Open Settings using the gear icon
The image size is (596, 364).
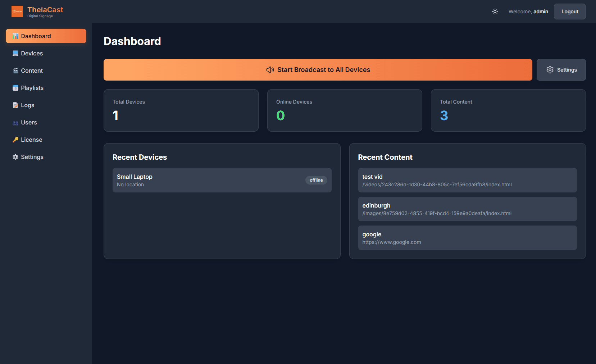coord(15,157)
